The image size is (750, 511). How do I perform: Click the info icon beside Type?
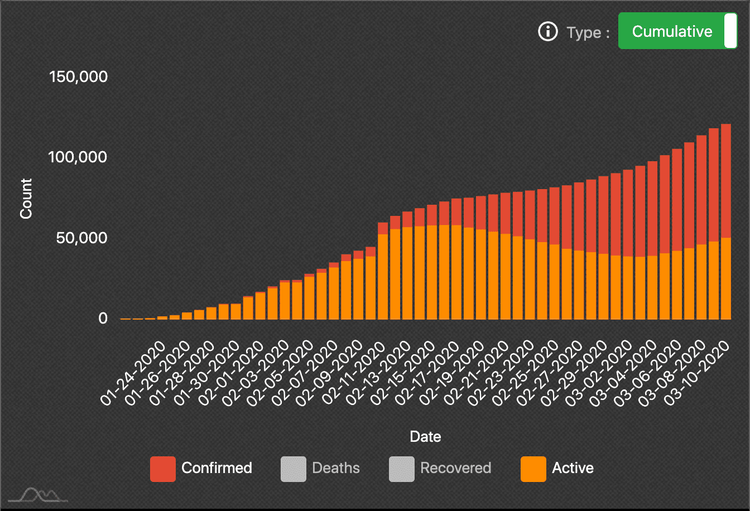[547, 32]
